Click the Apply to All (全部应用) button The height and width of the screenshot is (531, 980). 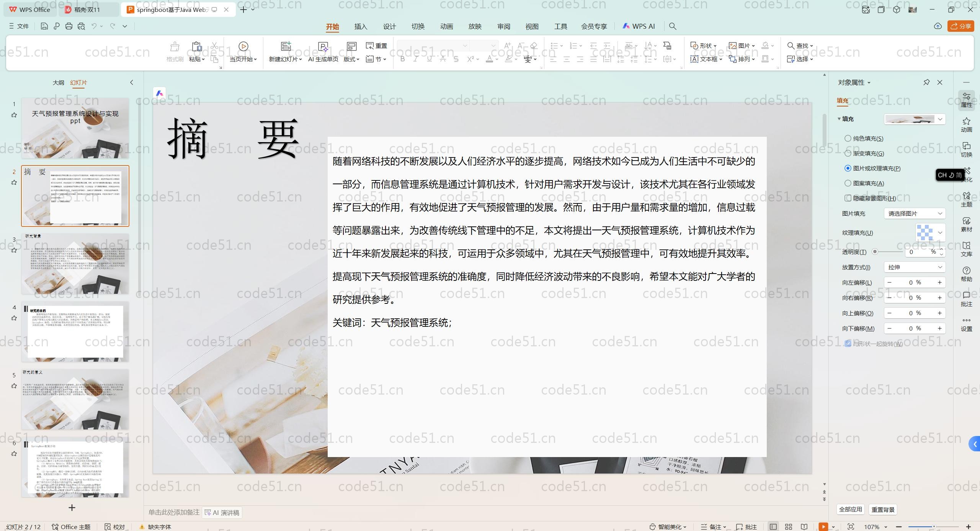850,510
